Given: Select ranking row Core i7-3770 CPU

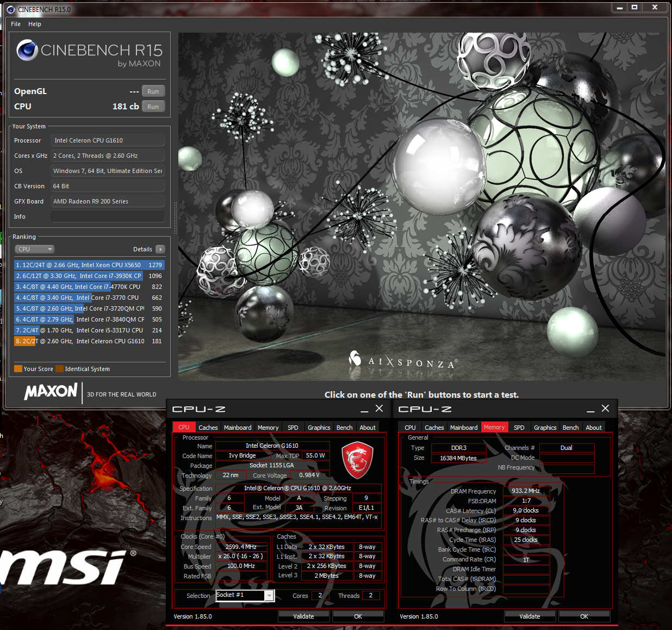Looking at the screenshot, I should pyautogui.click(x=90, y=298).
